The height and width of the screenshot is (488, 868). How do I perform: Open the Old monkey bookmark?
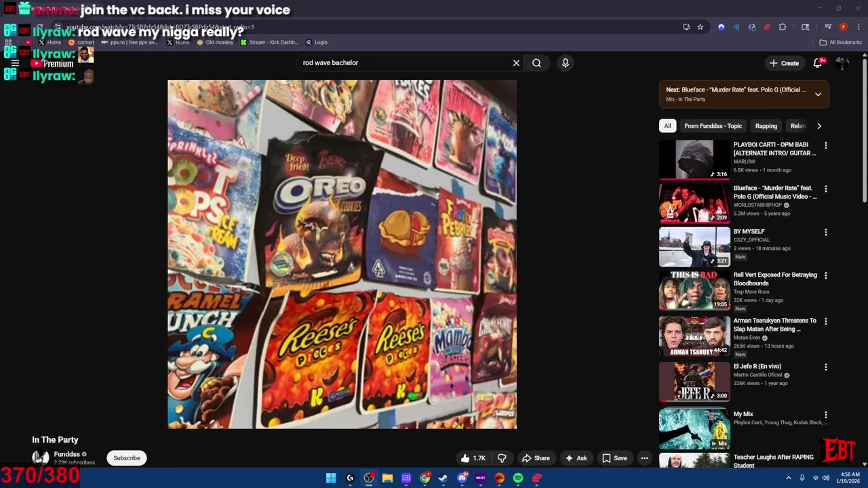215,42
